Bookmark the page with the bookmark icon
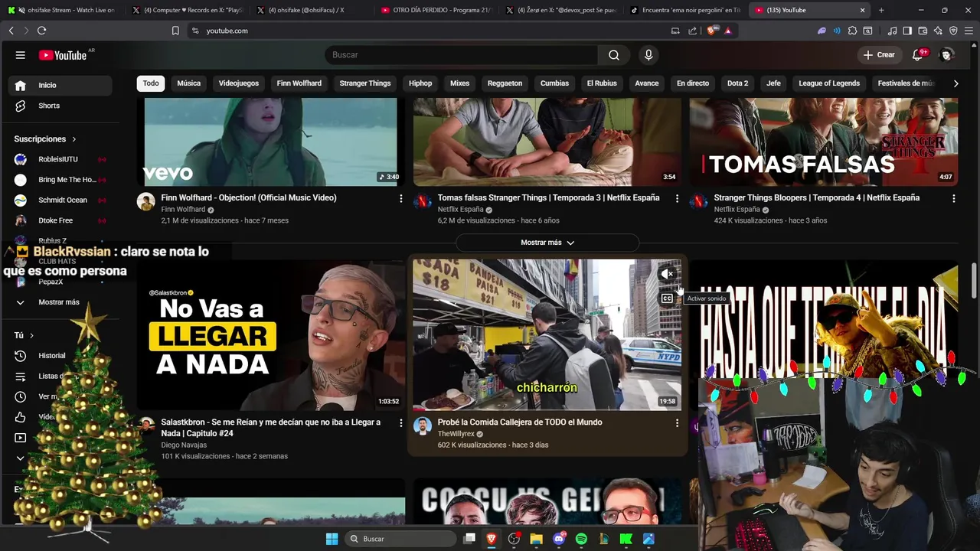The width and height of the screenshot is (980, 551). [175, 31]
